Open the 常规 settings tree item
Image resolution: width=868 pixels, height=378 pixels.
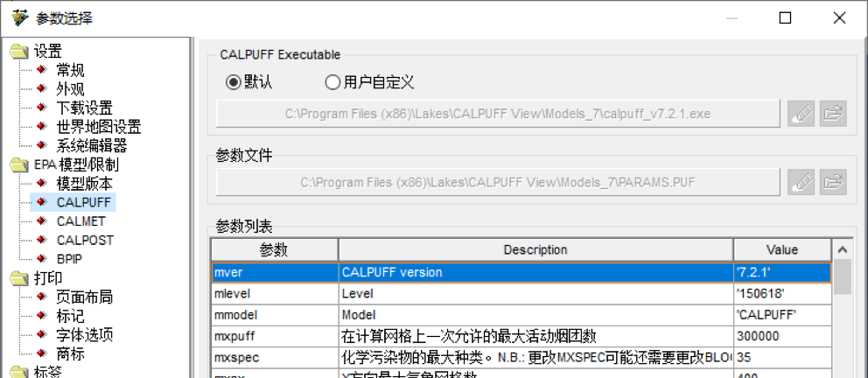[x=70, y=71]
